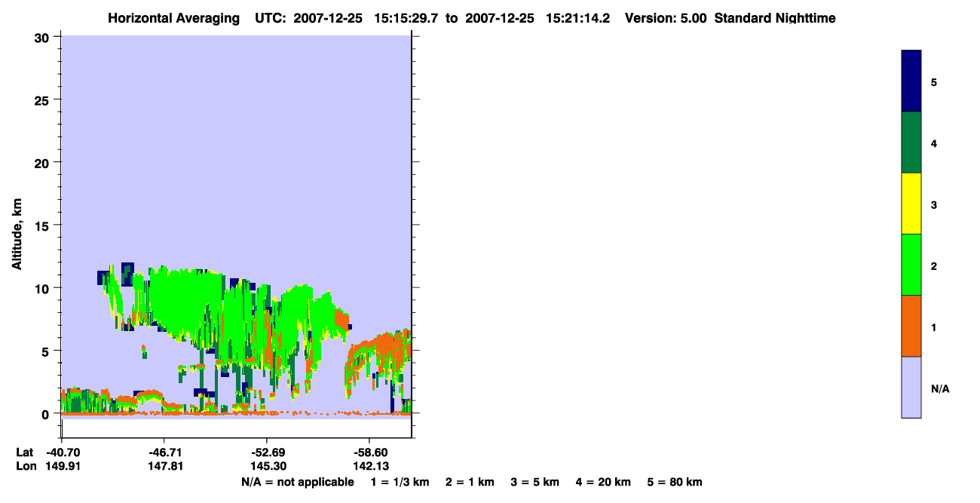Click the '5 = 80 km' legend note

pyautogui.click(x=675, y=482)
